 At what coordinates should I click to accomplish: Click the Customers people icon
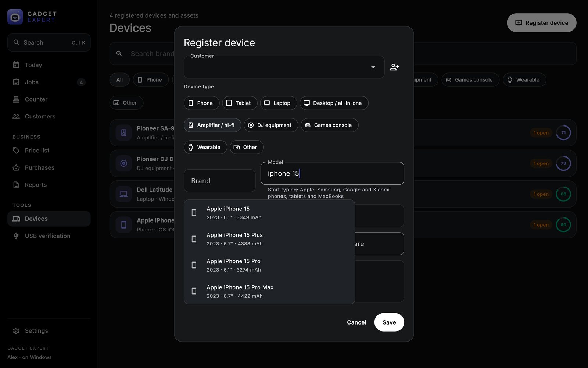16,117
